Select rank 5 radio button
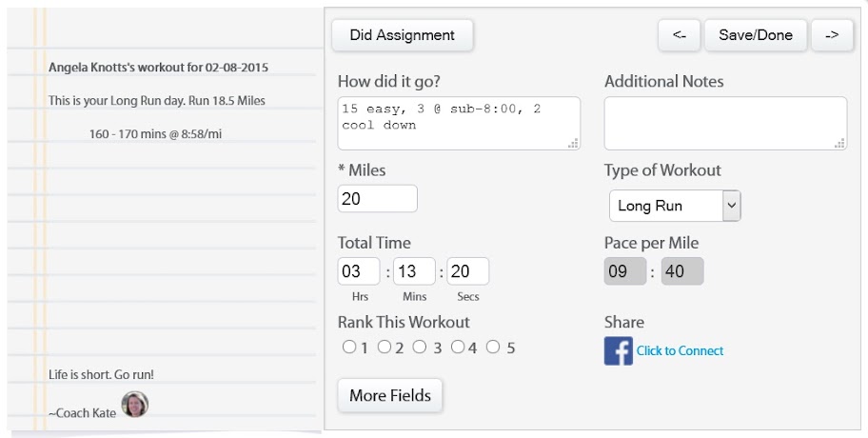The width and height of the screenshot is (868, 438). 493,348
